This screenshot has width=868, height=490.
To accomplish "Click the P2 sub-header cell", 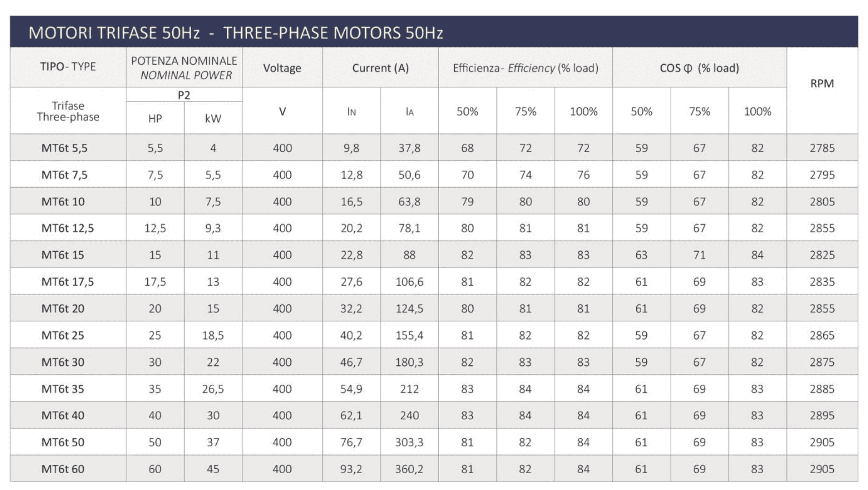I will point(184,95).
